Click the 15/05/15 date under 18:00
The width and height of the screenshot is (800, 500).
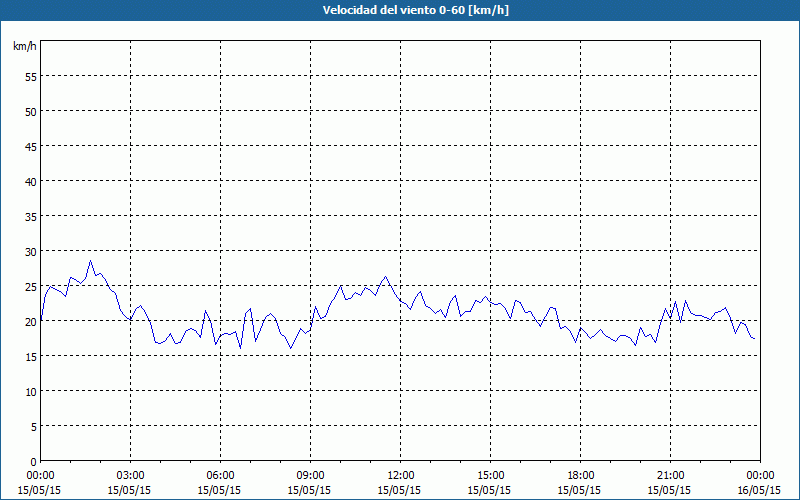point(579,490)
